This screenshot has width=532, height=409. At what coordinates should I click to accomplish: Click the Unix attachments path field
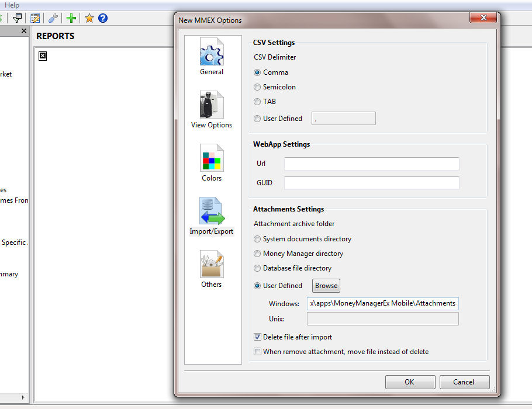click(383, 319)
